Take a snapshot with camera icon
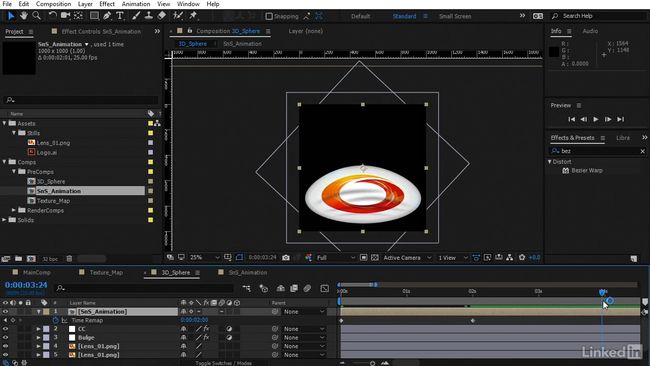Viewport: 650px width, 366px height. pos(286,257)
